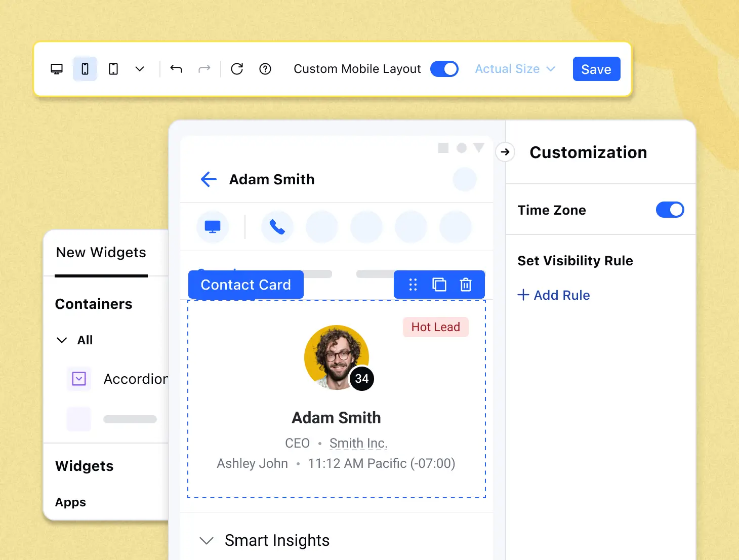The height and width of the screenshot is (560, 739).
Task: Undo the last change
Action: click(x=176, y=69)
